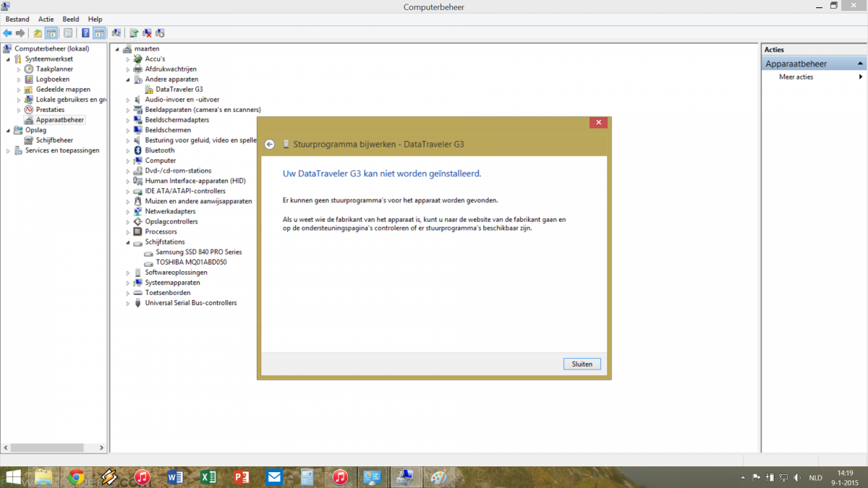
Task: Open the Beeld menu
Action: pyautogui.click(x=71, y=19)
